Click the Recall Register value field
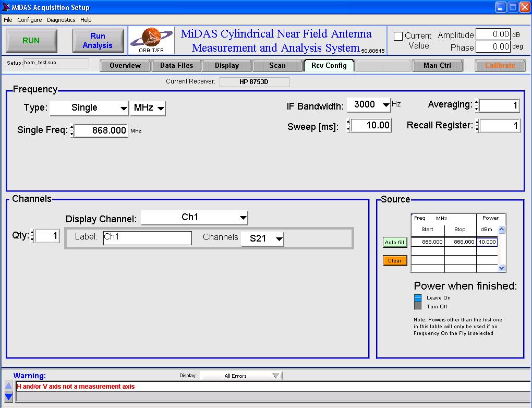 click(x=500, y=126)
